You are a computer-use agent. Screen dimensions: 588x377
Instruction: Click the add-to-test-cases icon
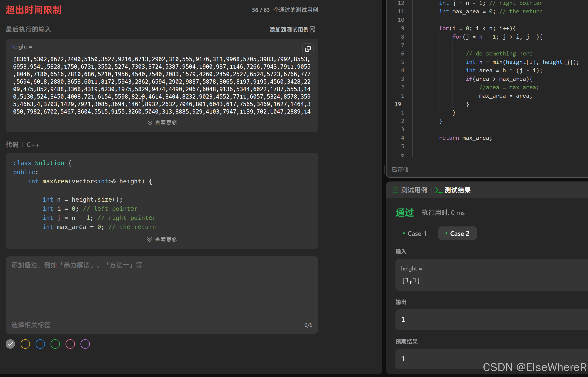313,30
